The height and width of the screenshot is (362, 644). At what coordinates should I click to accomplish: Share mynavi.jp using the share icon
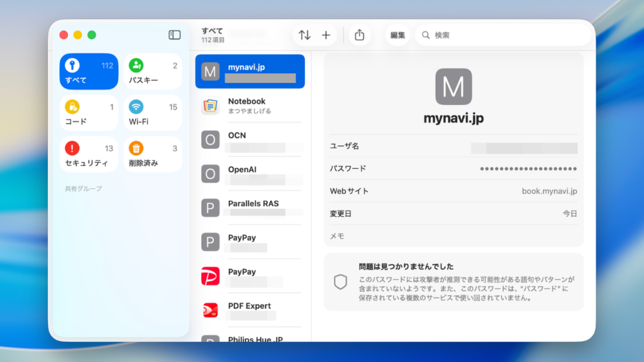(x=359, y=35)
